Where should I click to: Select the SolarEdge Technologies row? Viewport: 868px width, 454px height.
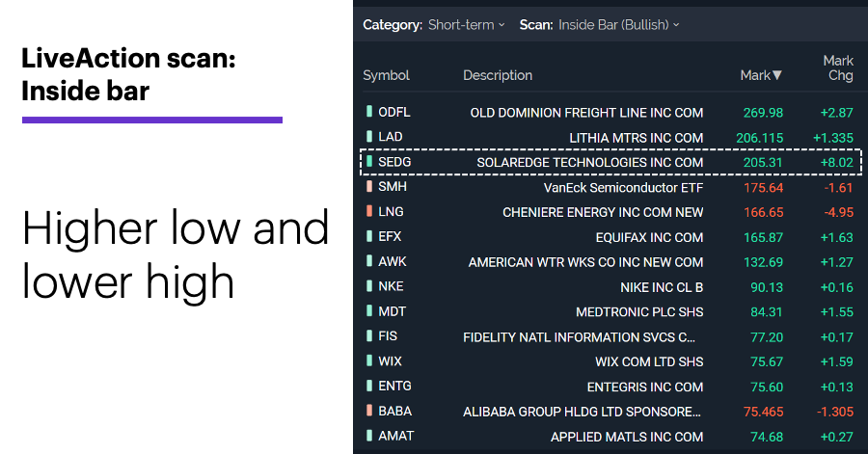pyautogui.click(x=610, y=162)
